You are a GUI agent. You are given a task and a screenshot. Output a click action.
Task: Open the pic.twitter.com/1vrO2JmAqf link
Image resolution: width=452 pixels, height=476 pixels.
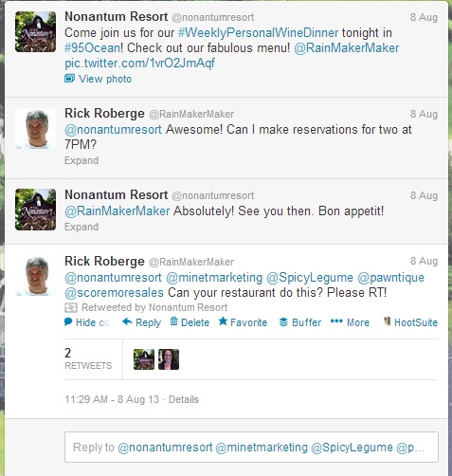pyautogui.click(x=139, y=64)
